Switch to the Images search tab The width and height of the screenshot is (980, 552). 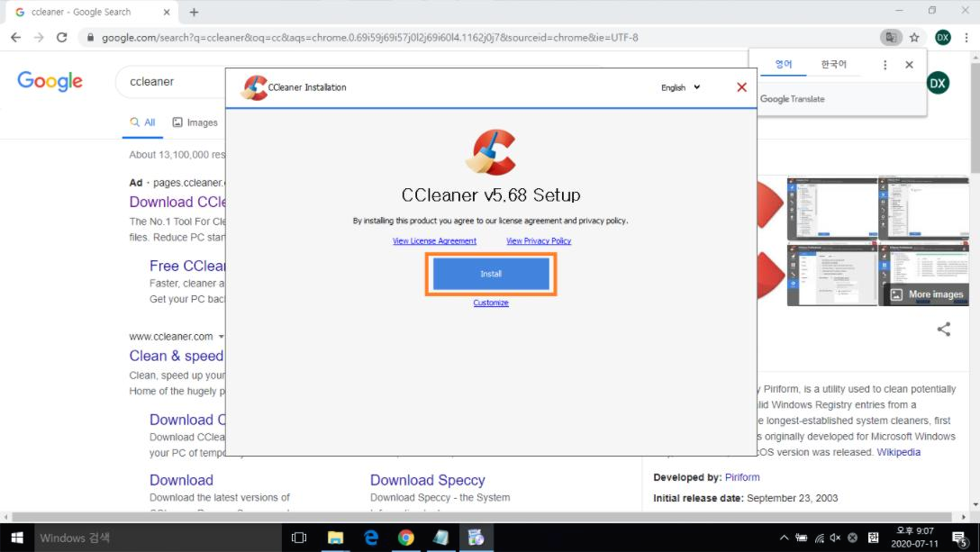click(x=195, y=122)
